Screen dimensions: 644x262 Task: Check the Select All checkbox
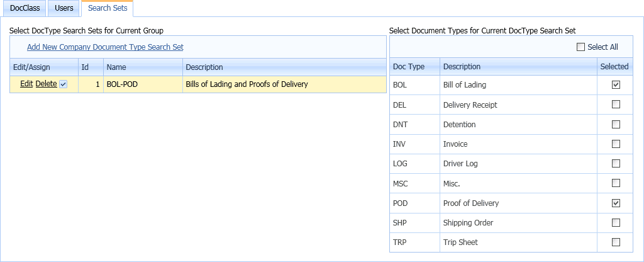tap(580, 47)
